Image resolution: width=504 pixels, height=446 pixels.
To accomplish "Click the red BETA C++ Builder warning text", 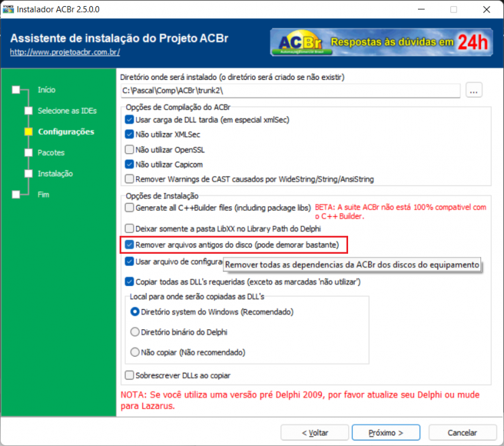I will [401, 212].
